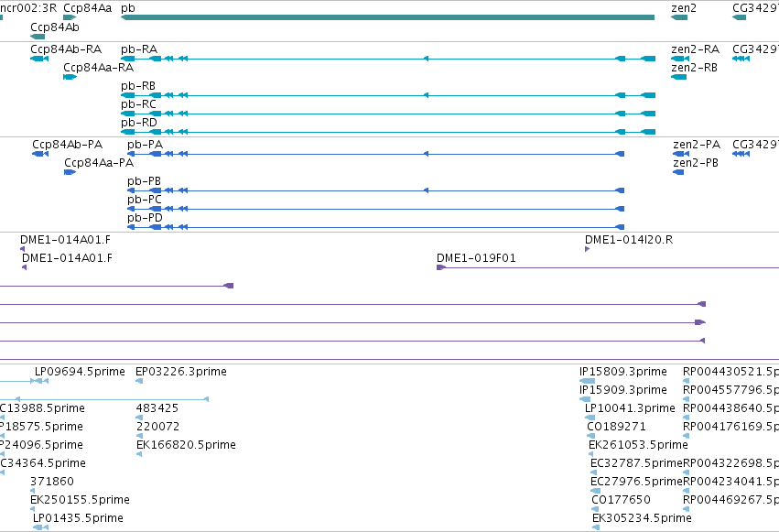Click the zen2-PA protein label
779x532 pixels.
point(697,145)
